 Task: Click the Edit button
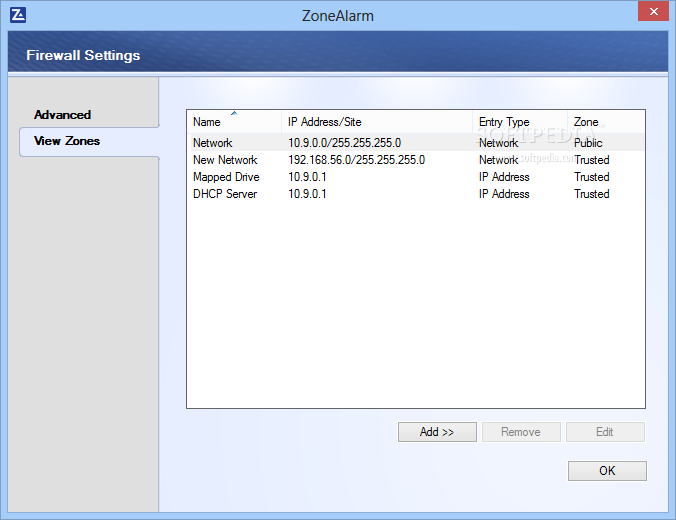605,432
